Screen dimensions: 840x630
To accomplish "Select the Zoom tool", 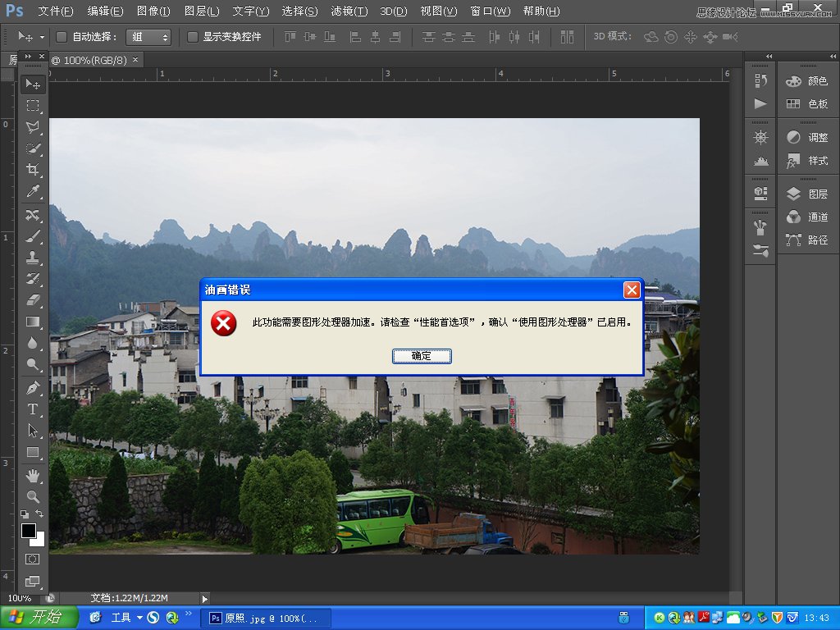I will (33, 496).
